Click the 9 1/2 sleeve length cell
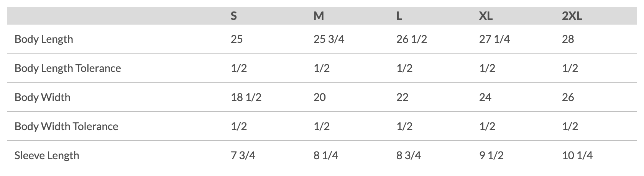This screenshot has width=644, height=176. pos(491,155)
